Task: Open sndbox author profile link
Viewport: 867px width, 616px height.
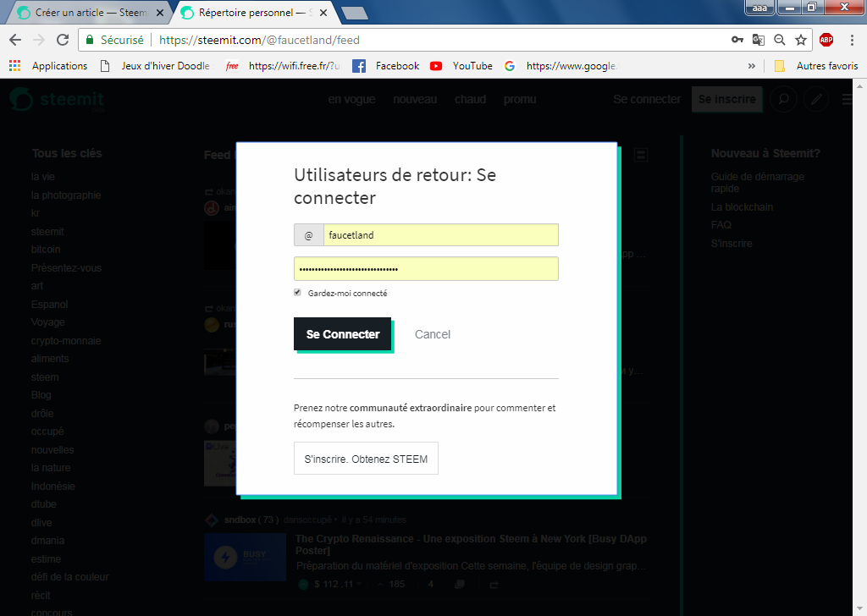Action: tap(240, 520)
